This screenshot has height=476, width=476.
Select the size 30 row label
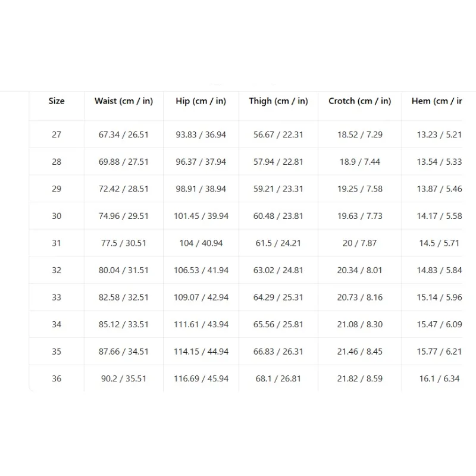[x=57, y=216]
